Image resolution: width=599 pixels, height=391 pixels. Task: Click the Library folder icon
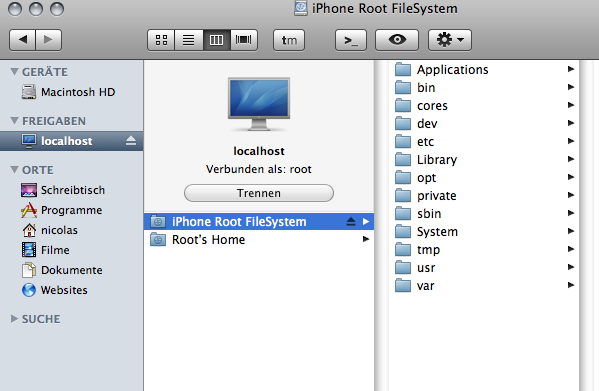coord(403,159)
